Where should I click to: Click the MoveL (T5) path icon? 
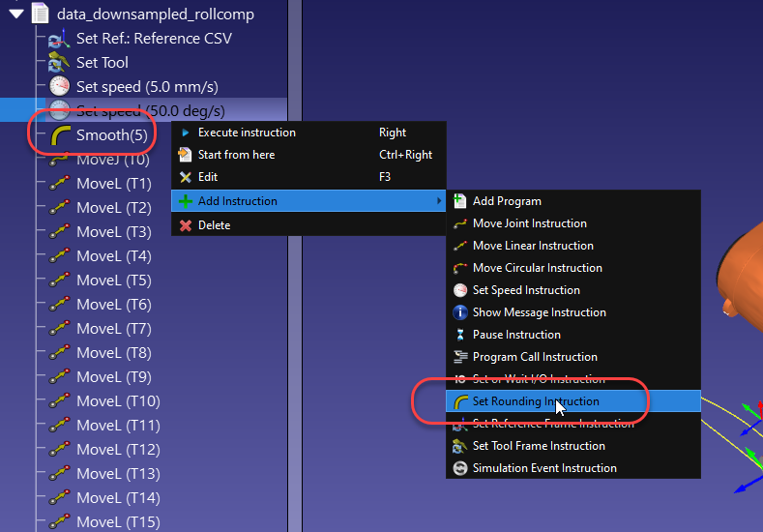click(59, 280)
